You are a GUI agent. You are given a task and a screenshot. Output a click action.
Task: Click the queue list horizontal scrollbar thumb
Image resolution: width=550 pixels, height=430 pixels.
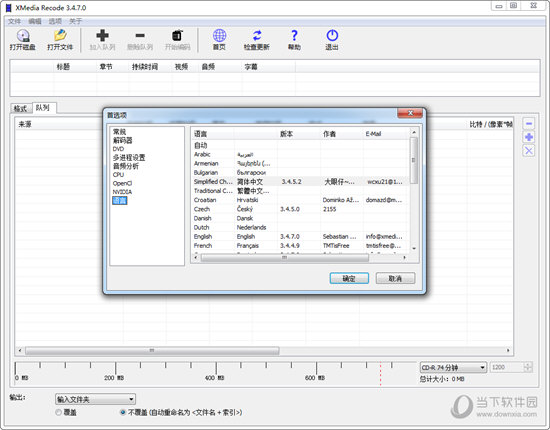tap(152, 350)
